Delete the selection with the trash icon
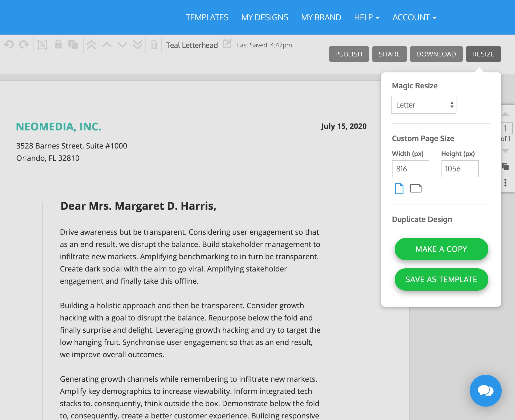The width and height of the screenshot is (515, 420). point(154,45)
